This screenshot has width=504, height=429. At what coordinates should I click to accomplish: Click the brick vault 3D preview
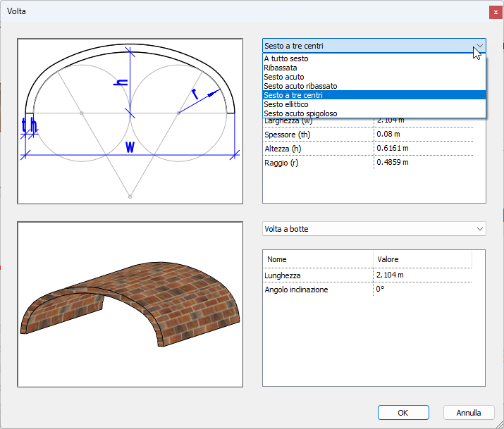(x=130, y=304)
